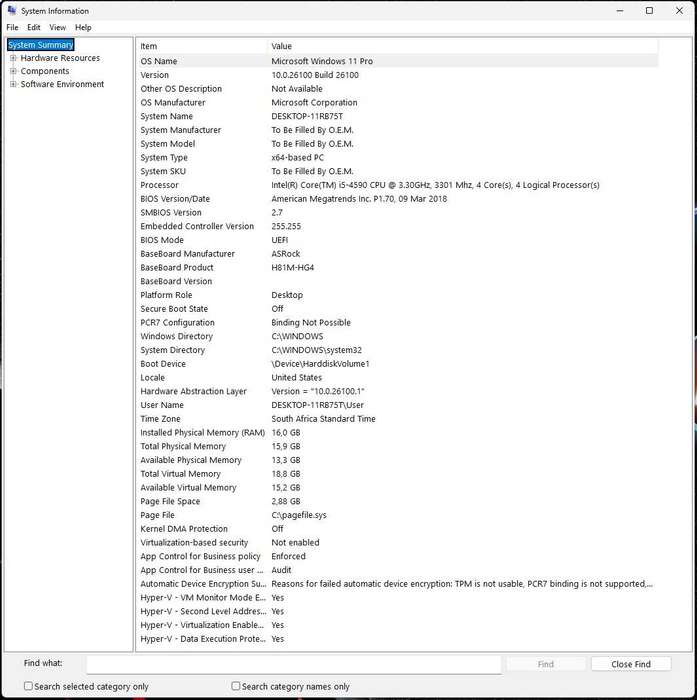Select the Processor row label
This screenshot has height=700, width=697.
tap(159, 185)
